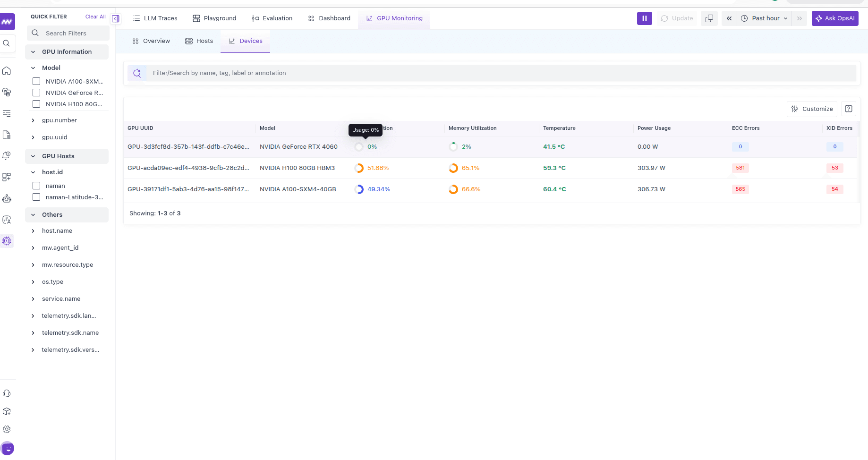Open the logs lines icon in sidebar
868x460 pixels.
7,113
